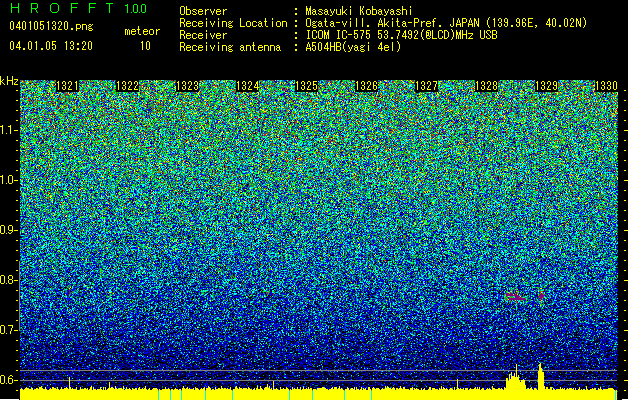Click the narrow yellow power spike under 1329
Image resolution: width=629 pixels, height=400 pixels.
[541, 376]
